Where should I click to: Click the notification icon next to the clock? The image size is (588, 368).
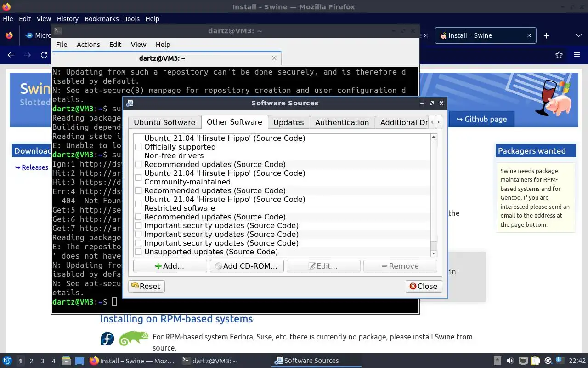coord(560,360)
